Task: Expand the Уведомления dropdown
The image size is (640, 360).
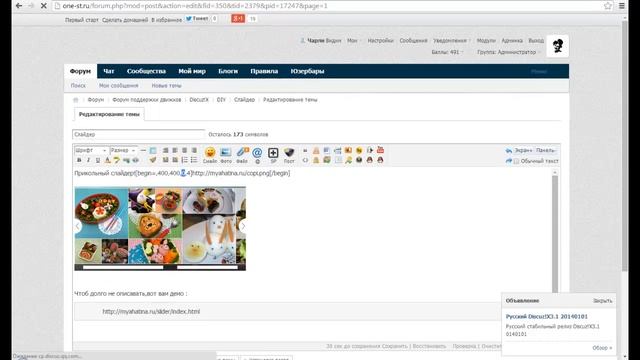Action: [x=451, y=40]
